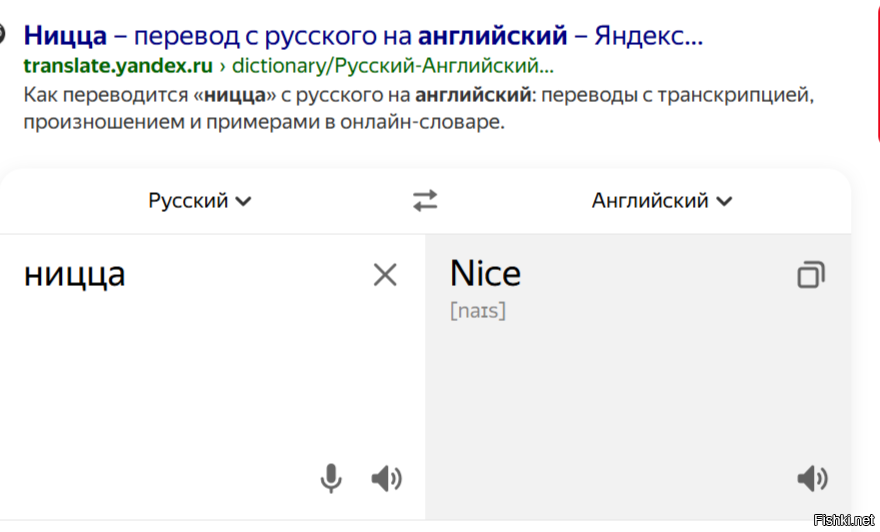Select the search result description snippet

click(419, 108)
